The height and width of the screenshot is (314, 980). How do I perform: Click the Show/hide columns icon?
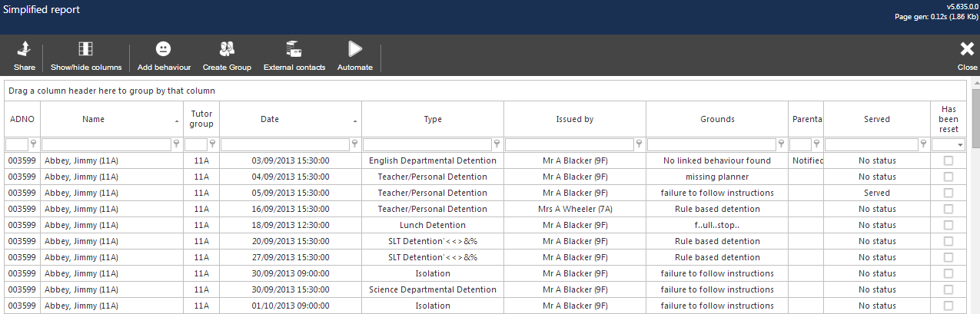(x=86, y=49)
